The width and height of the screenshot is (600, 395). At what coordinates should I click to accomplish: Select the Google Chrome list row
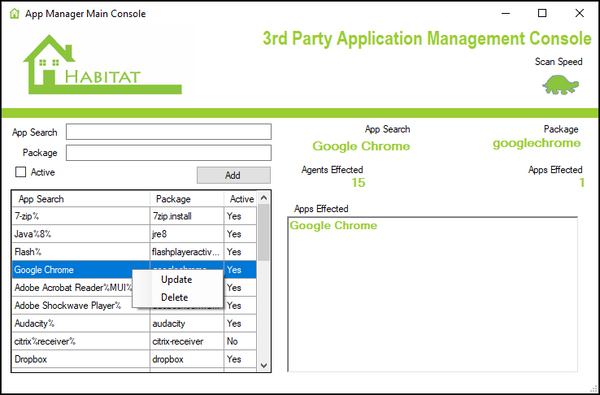click(x=134, y=269)
